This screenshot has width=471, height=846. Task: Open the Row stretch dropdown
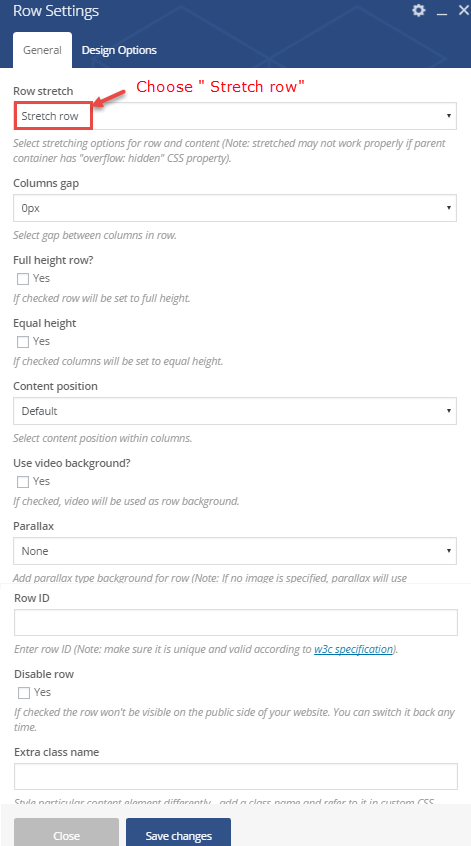[235, 116]
